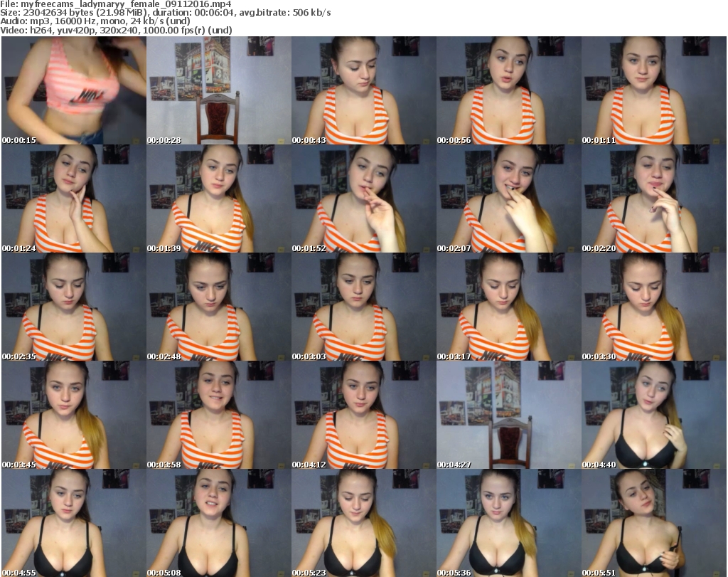The image size is (728, 577).
Task: Pick the thumbnail stamped 00:05:23
Action: [x=363, y=523]
